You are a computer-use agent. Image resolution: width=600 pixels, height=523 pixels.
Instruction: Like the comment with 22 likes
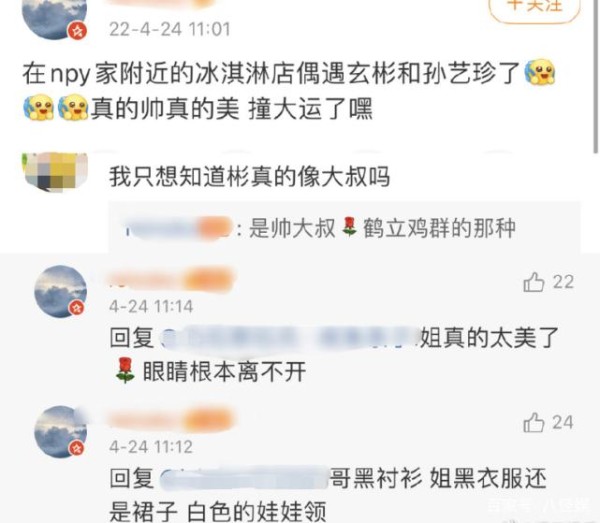click(x=533, y=282)
